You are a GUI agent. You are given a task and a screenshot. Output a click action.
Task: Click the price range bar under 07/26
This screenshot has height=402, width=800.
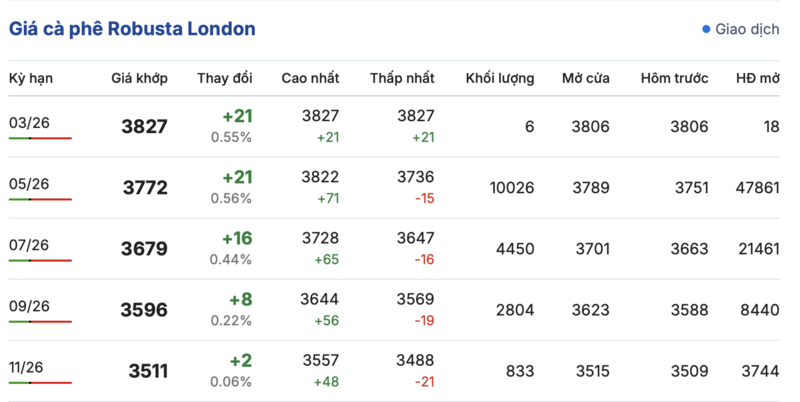(x=40, y=261)
